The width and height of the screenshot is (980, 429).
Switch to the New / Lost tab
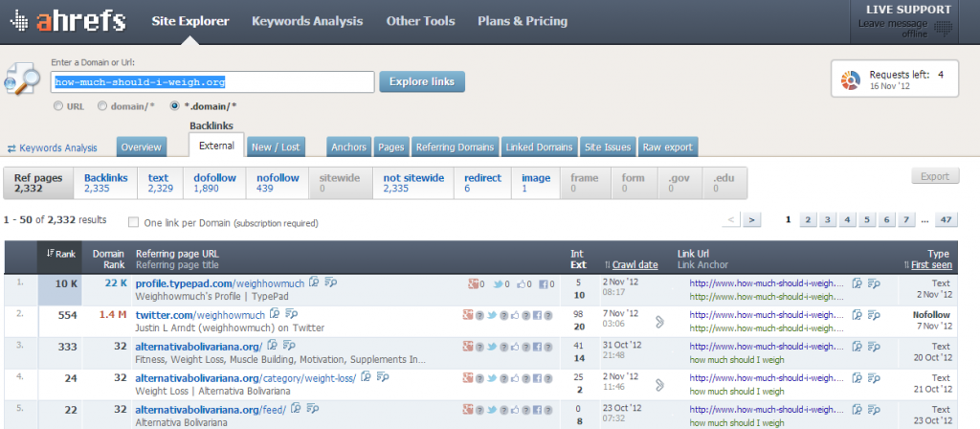coord(276,147)
